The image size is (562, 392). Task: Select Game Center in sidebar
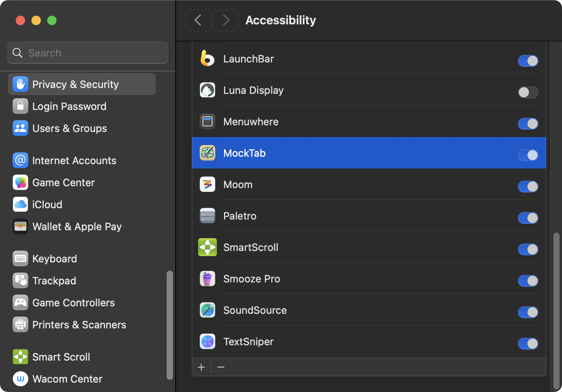click(x=82, y=182)
